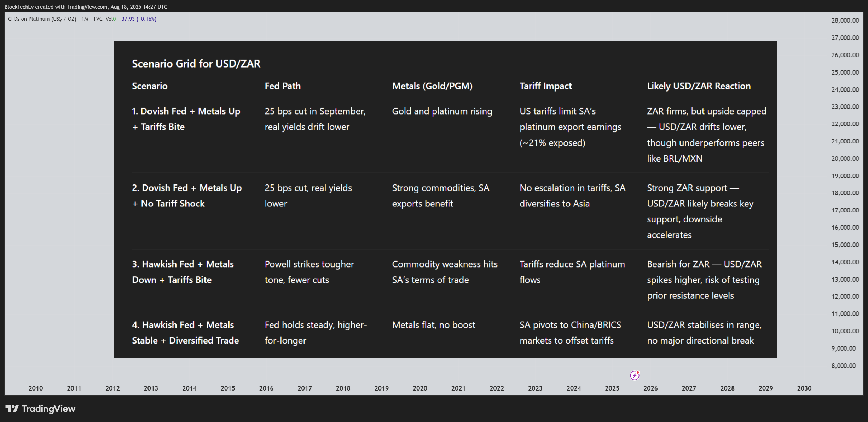This screenshot has width=868, height=422.
Task: Click the CFDs on Platinum symbol title
Action: (42, 19)
